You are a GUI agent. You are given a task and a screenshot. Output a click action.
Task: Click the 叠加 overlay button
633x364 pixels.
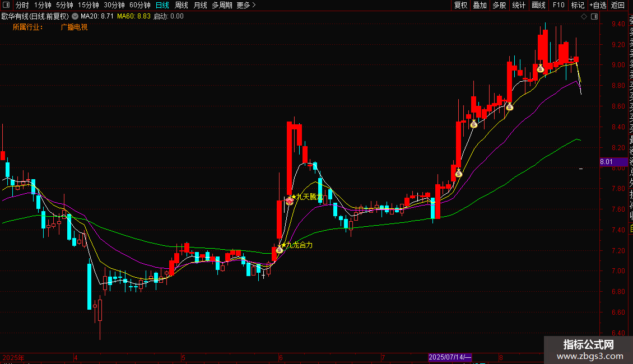point(480,5)
